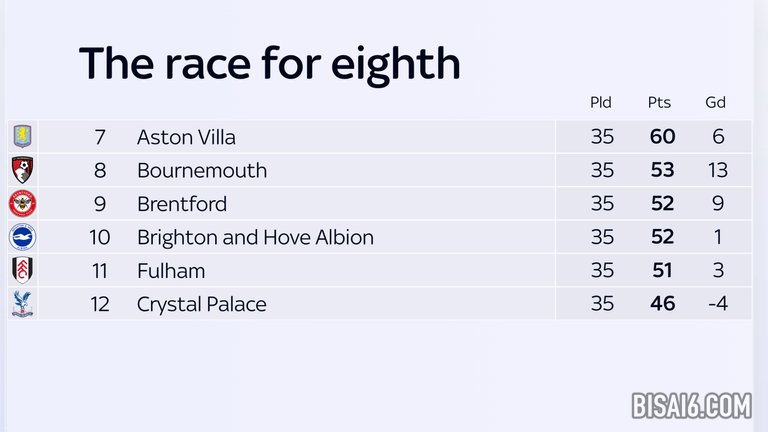Click the Crystal Palace eagle crest

23,304
